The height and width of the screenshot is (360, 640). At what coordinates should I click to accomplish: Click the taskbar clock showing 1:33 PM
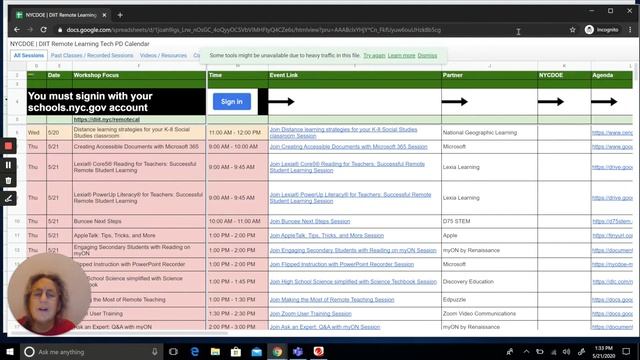(x=603, y=351)
